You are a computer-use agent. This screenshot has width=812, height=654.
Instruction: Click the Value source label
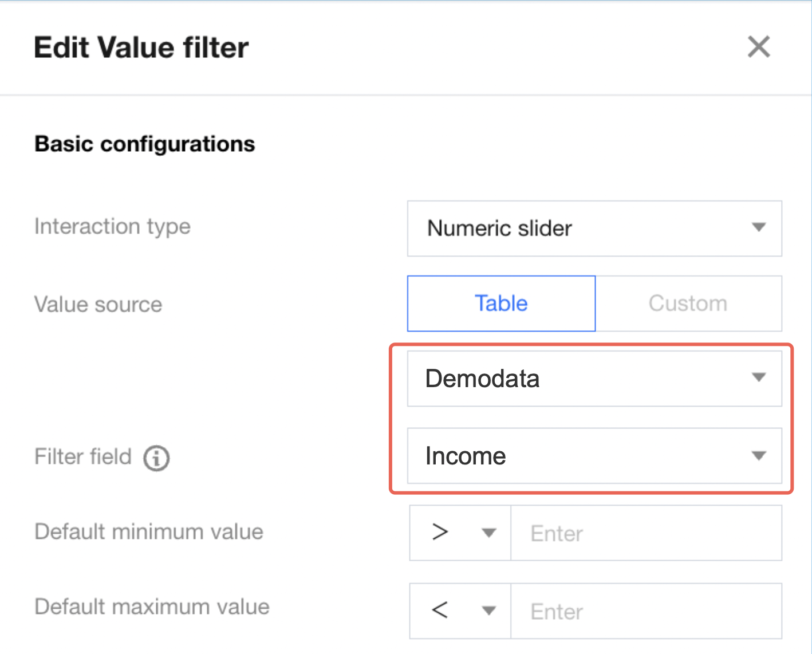point(98,304)
